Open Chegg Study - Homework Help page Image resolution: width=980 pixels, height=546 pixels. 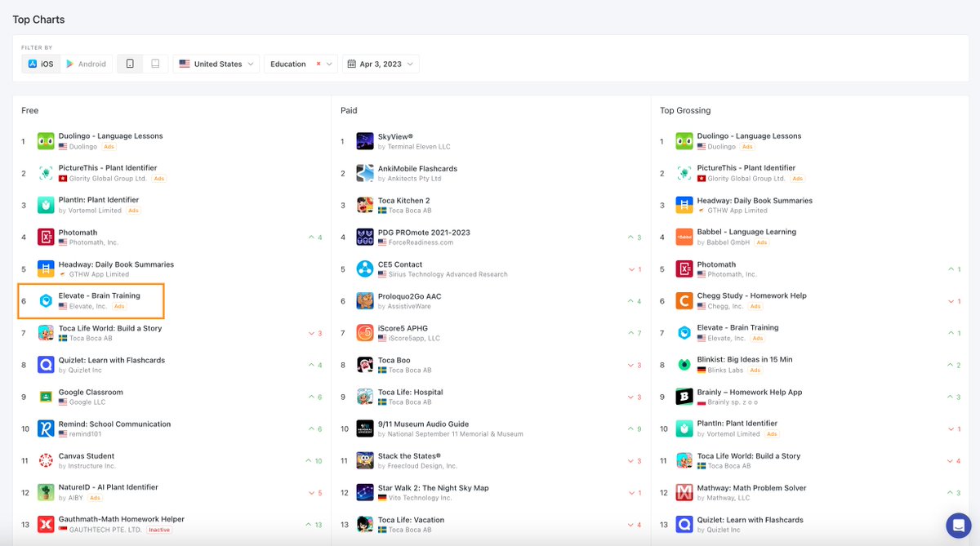[x=751, y=295]
